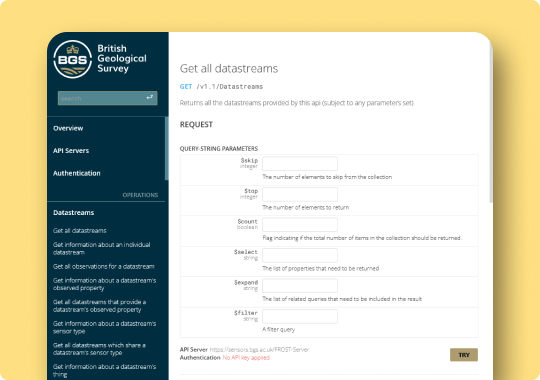Viewport: 540px width, 380px height.
Task: Open the Overview section
Action: tap(68, 128)
